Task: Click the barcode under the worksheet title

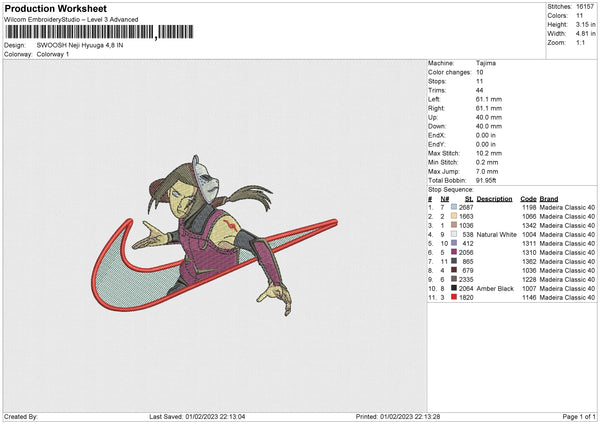Action: [99, 32]
